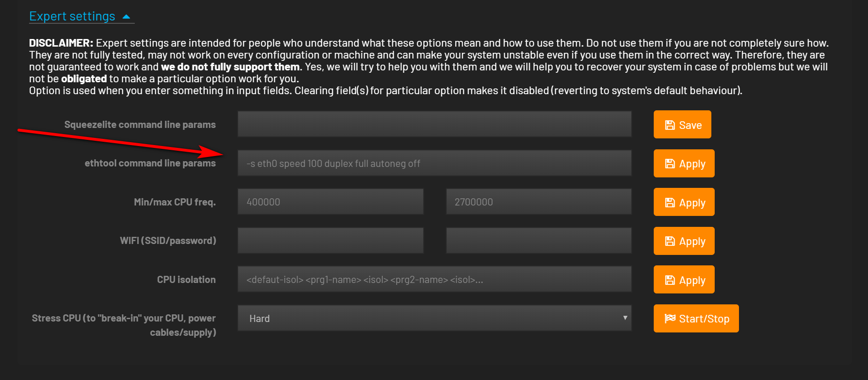Click the disk icon on ethtool Apply button
868x380 pixels.
click(670, 164)
